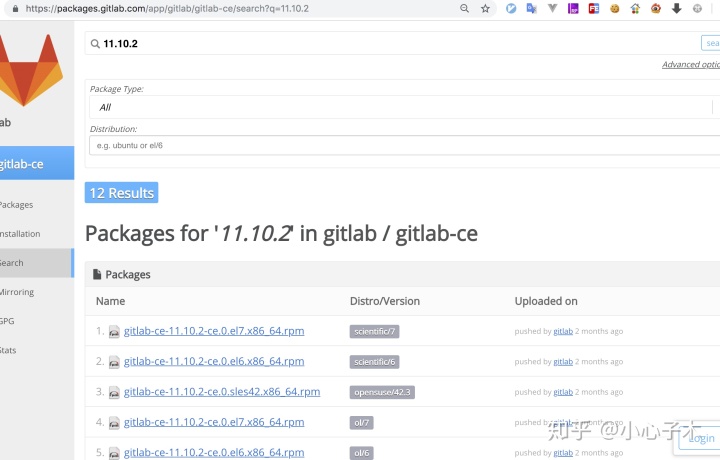Open the purple extension icon
Screen dimensions: 720x460
click(573, 8)
